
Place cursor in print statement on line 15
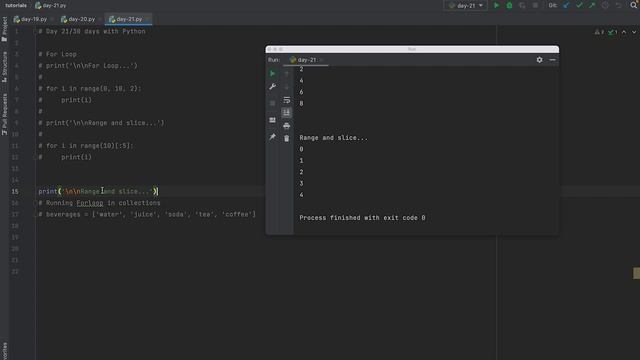98,191
